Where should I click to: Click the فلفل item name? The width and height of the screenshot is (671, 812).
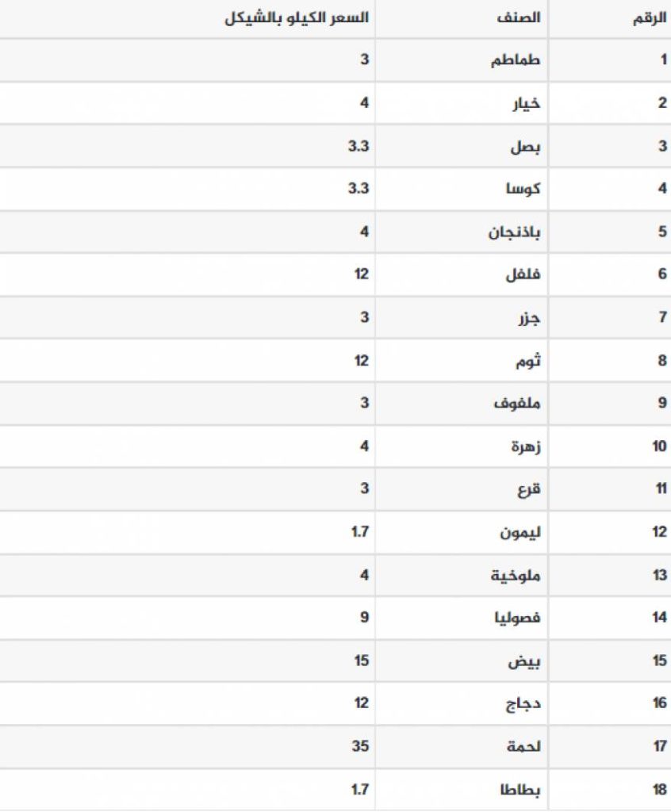point(523,274)
